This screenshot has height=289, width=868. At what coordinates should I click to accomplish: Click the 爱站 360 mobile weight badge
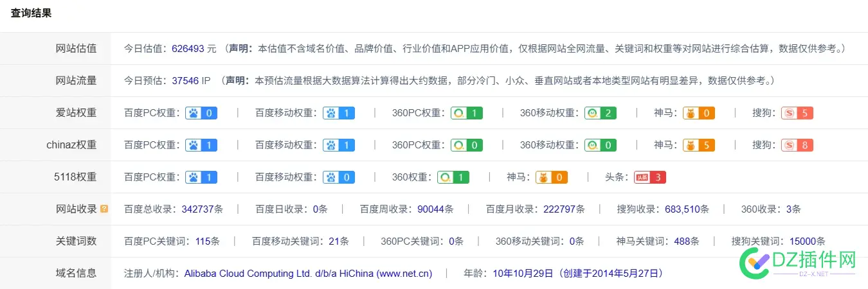coord(601,113)
